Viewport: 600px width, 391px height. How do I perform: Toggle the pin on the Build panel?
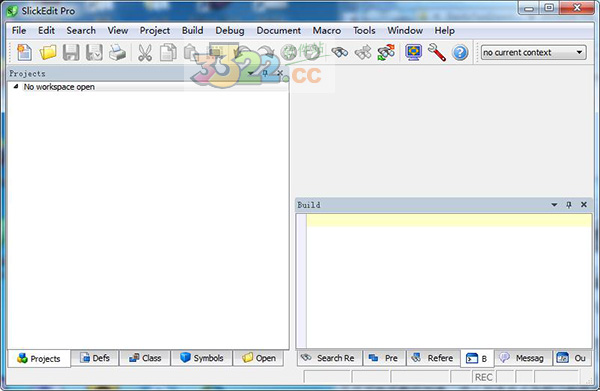569,205
